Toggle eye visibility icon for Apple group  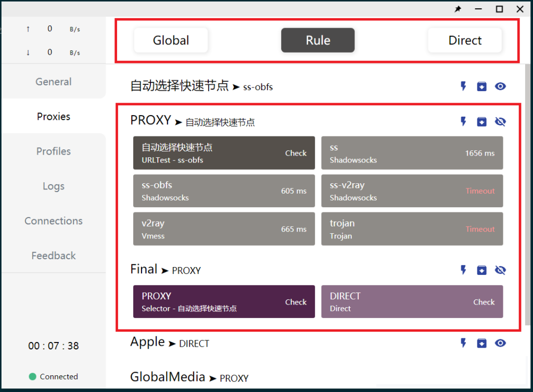[500, 343]
